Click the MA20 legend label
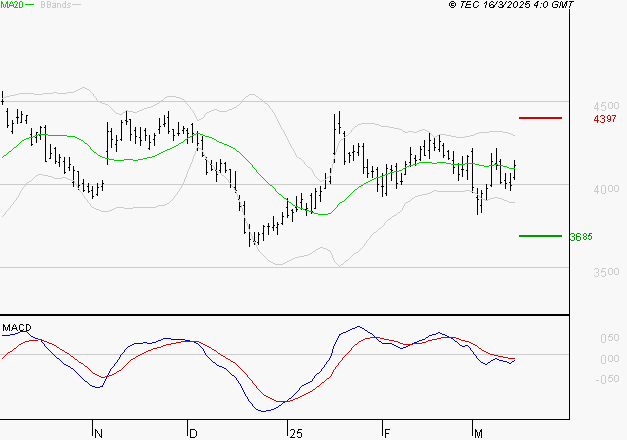Screen dimensions: 627x440 pyautogui.click(x=11, y=5)
